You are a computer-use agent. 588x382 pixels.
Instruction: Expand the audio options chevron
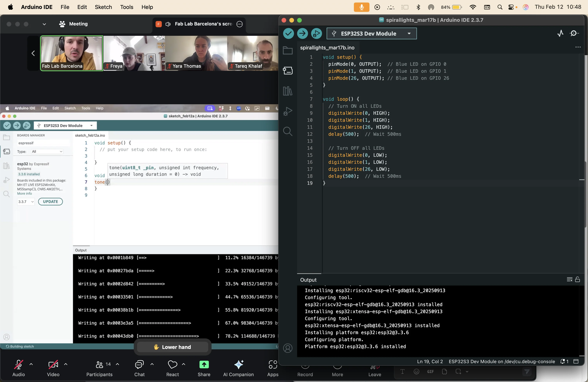(x=31, y=364)
